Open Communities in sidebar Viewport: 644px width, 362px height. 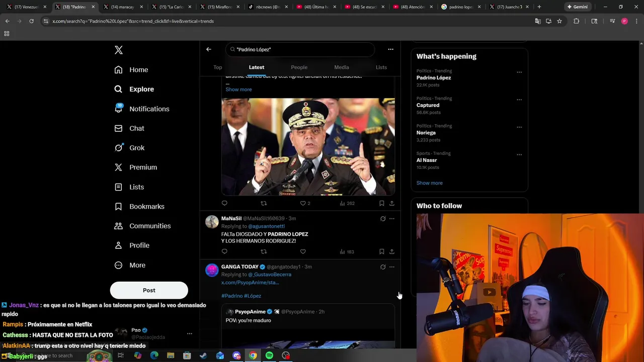142,226
